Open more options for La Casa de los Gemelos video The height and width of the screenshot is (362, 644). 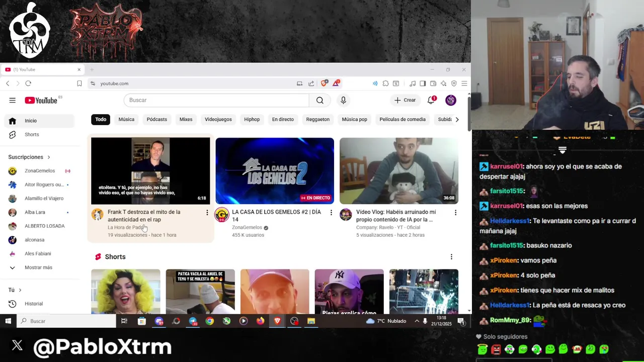[x=331, y=213]
